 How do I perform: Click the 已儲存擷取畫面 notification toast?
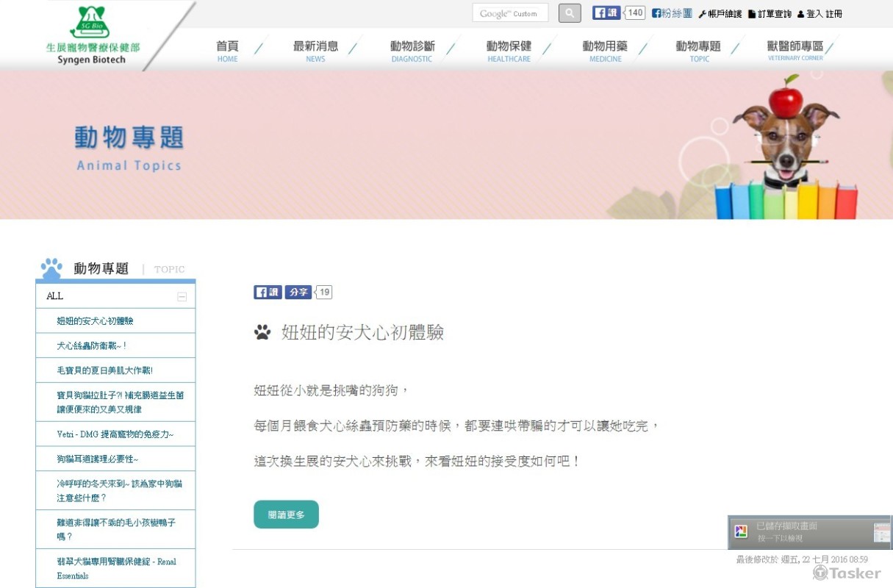pos(808,531)
